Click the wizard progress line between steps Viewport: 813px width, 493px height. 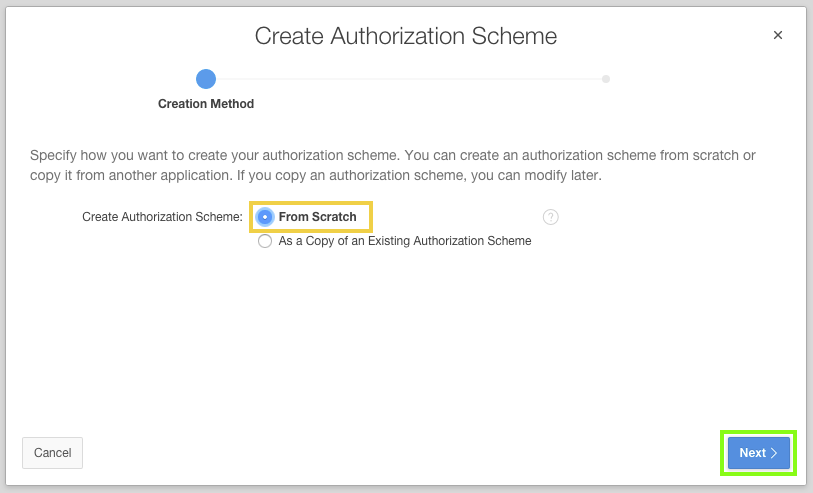coord(405,78)
